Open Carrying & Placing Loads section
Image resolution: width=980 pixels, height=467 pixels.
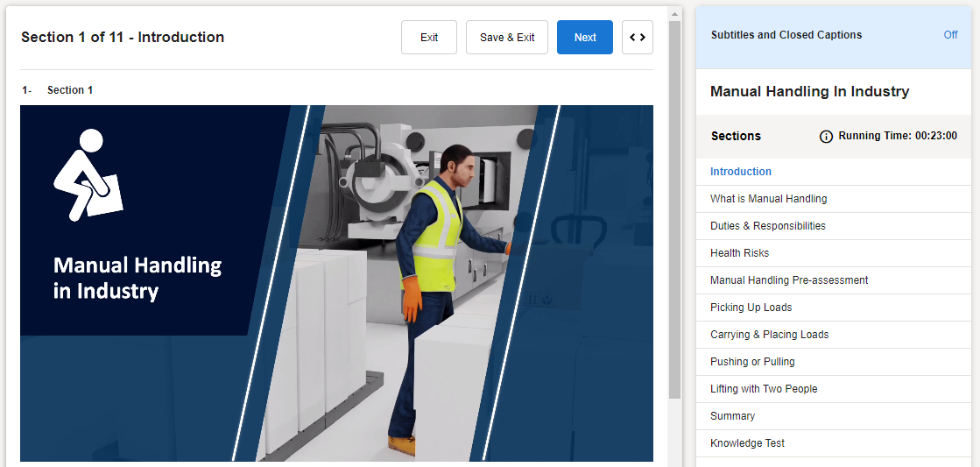pos(769,335)
